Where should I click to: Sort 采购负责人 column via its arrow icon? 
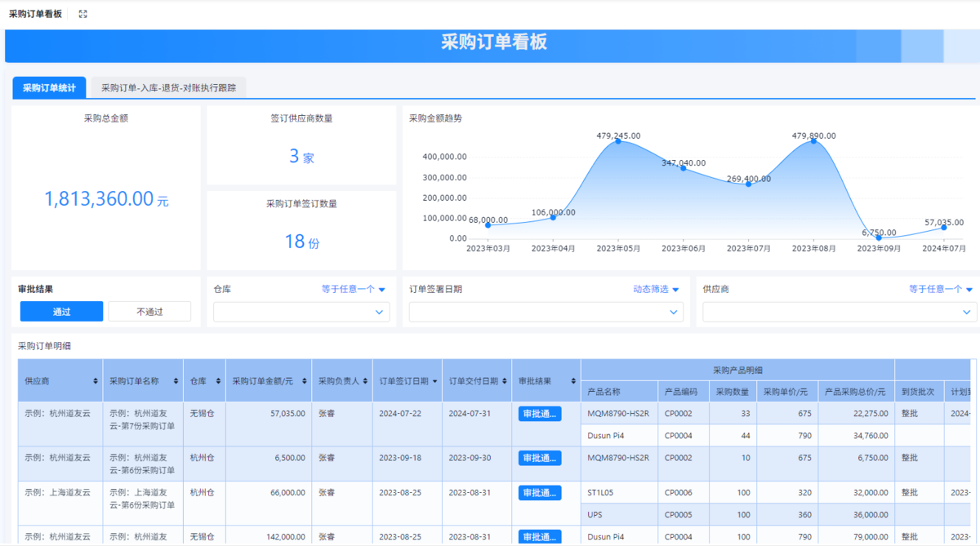[365, 381]
